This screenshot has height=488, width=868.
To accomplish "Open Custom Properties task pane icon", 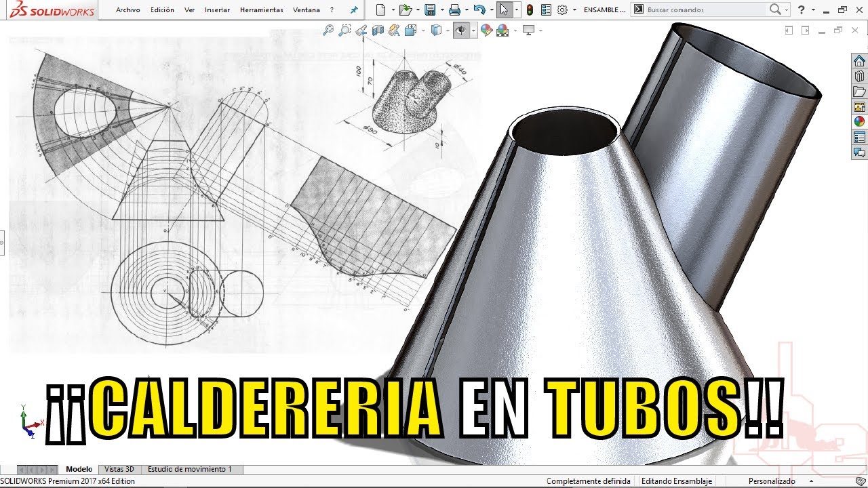I will (x=859, y=138).
